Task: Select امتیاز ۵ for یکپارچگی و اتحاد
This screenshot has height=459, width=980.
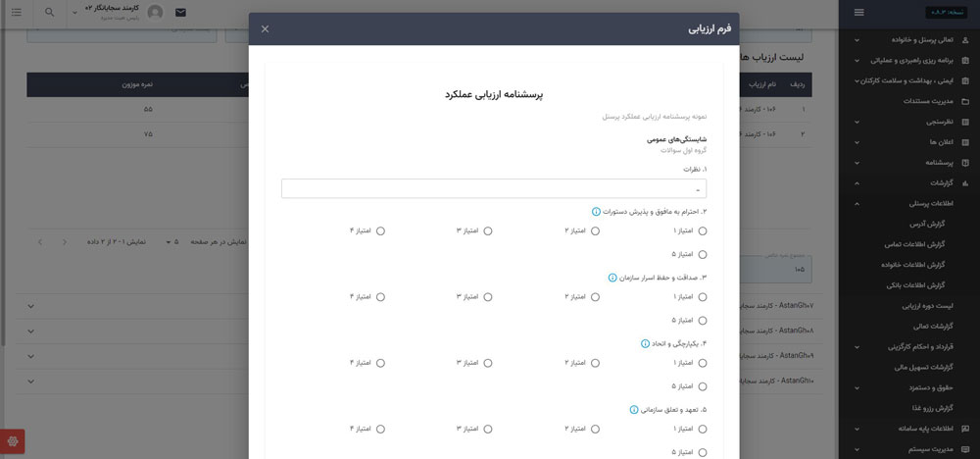Action: 703,386
